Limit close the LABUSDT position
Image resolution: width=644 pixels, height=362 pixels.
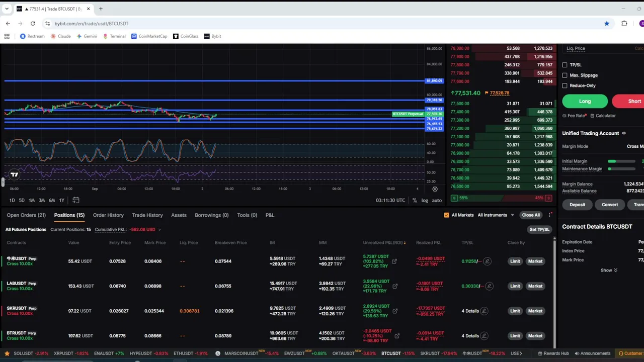pyautogui.click(x=515, y=286)
